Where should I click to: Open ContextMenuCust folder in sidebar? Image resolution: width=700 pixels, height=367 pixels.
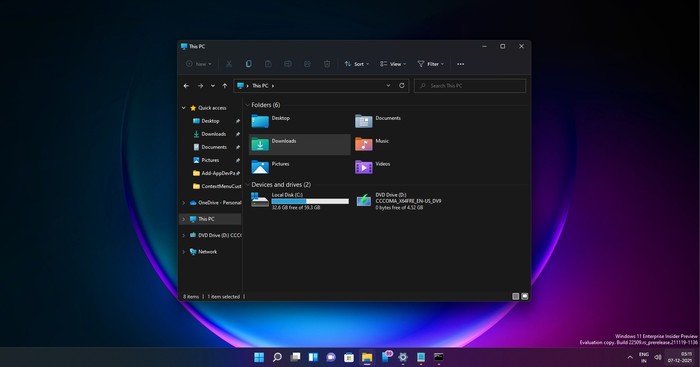pyautogui.click(x=216, y=186)
